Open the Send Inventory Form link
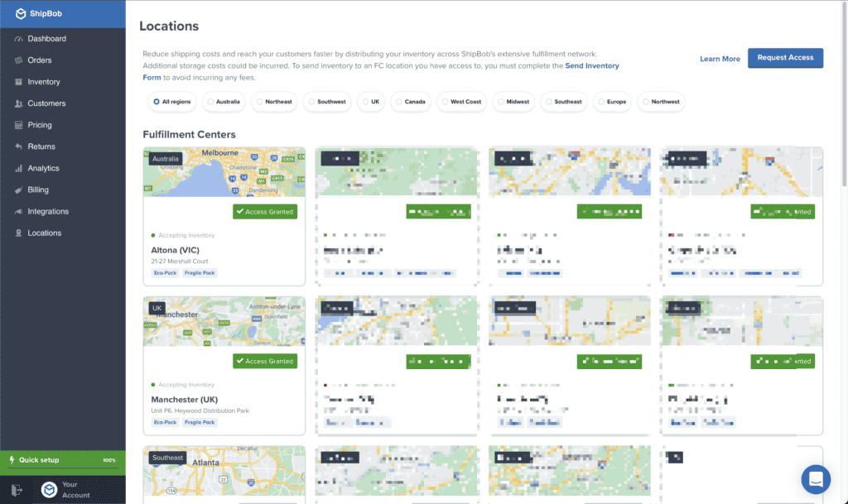This screenshot has width=848, height=504. [592, 66]
